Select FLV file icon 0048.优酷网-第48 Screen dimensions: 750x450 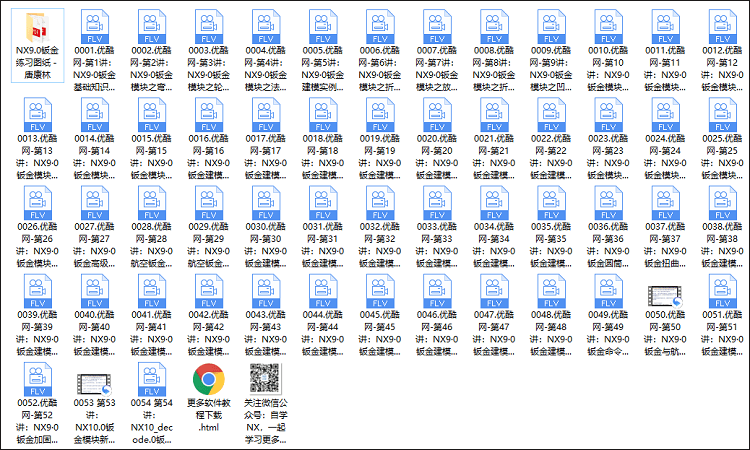pyautogui.click(x=551, y=291)
